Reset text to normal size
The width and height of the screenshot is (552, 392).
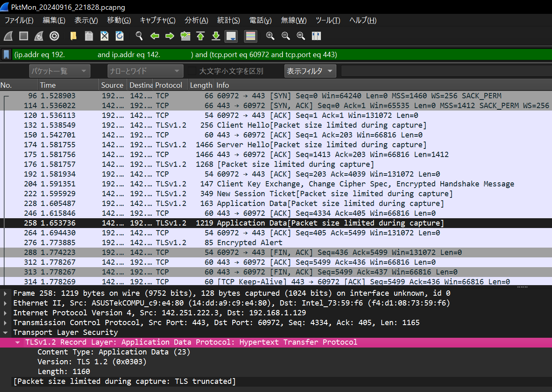pos(301,36)
